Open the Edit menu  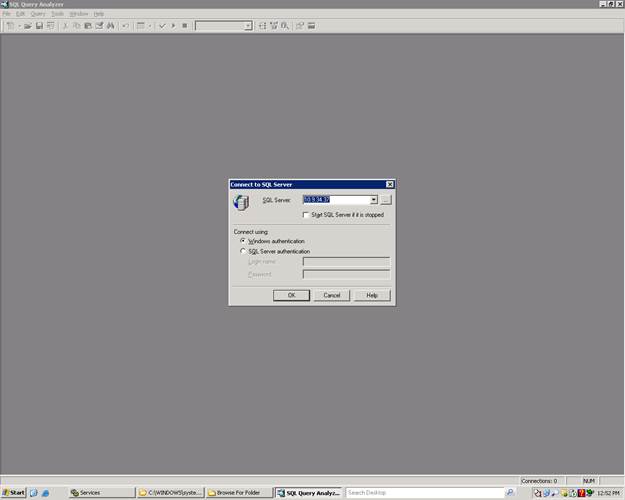click(x=20, y=14)
